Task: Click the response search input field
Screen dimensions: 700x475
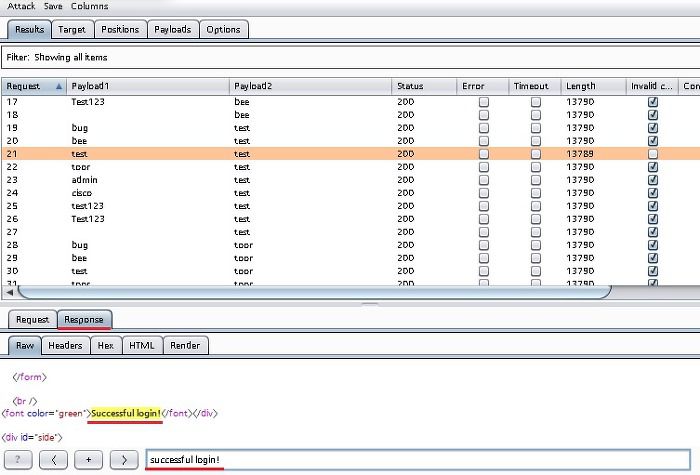Action: tap(418, 460)
